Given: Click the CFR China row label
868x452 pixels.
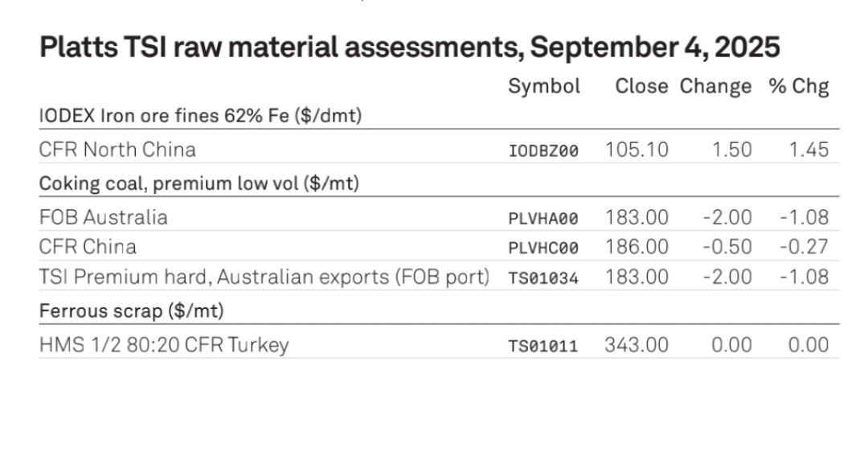Looking at the screenshot, I should pyautogui.click(x=88, y=246).
